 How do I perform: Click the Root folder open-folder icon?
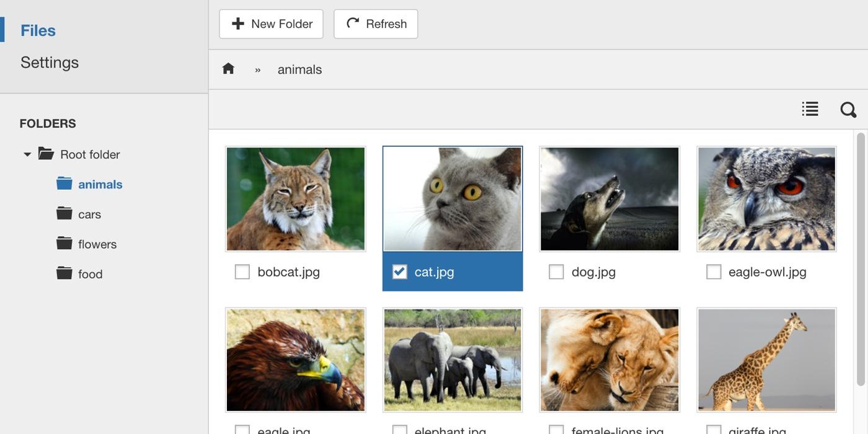click(x=46, y=154)
